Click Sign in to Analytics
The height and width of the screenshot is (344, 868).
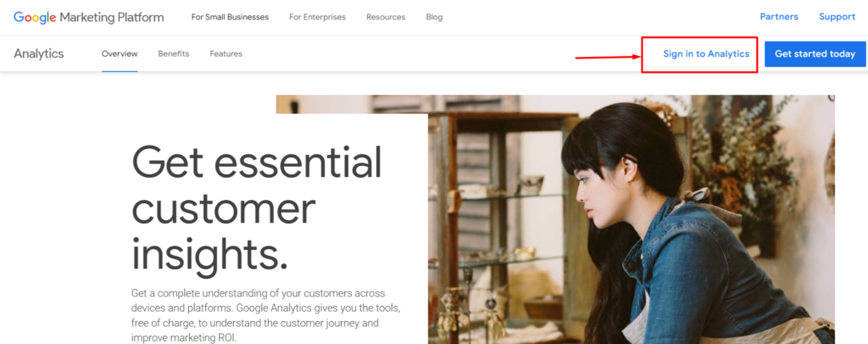pyautogui.click(x=706, y=53)
